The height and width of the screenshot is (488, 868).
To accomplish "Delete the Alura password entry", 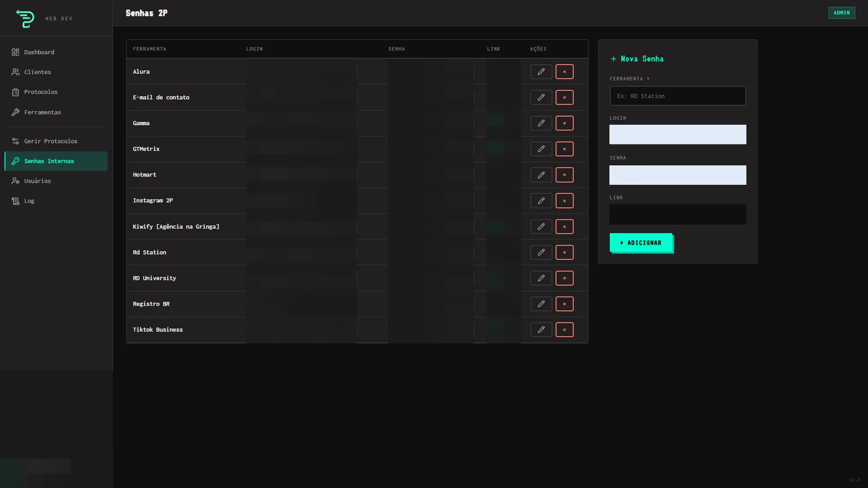I will [564, 71].
